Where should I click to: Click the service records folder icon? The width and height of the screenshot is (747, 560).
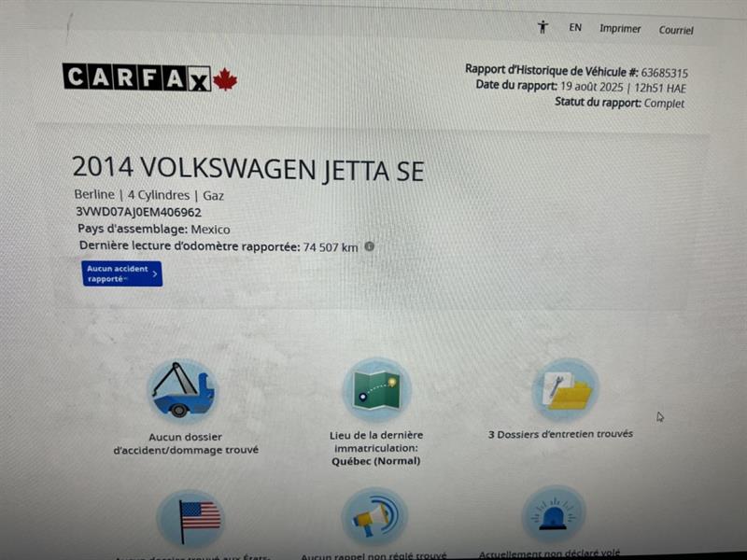pos(565,389)
